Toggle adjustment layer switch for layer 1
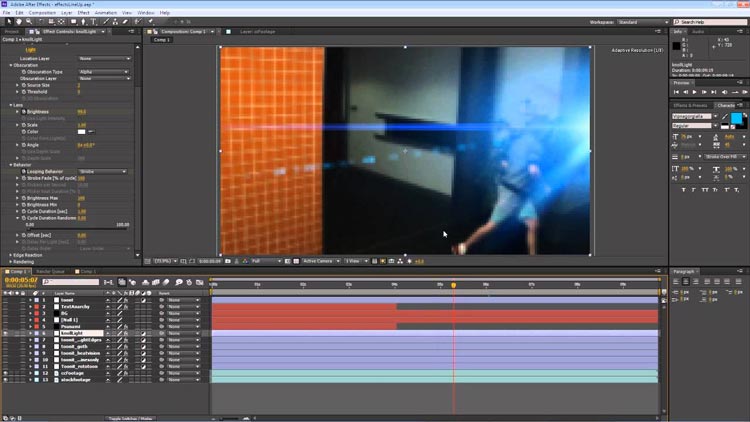 point(143,300)
